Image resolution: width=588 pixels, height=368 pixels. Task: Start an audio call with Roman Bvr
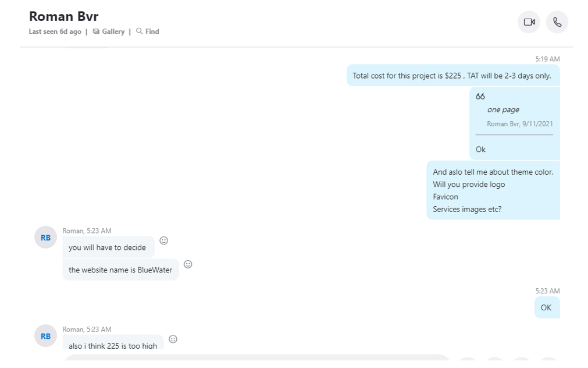[x=557, y=22]
